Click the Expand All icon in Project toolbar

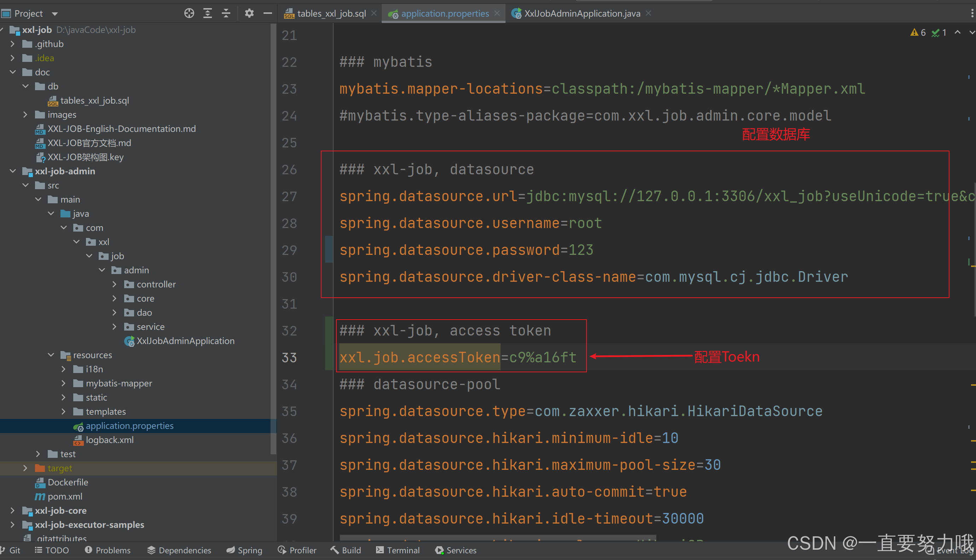(207, 13)
